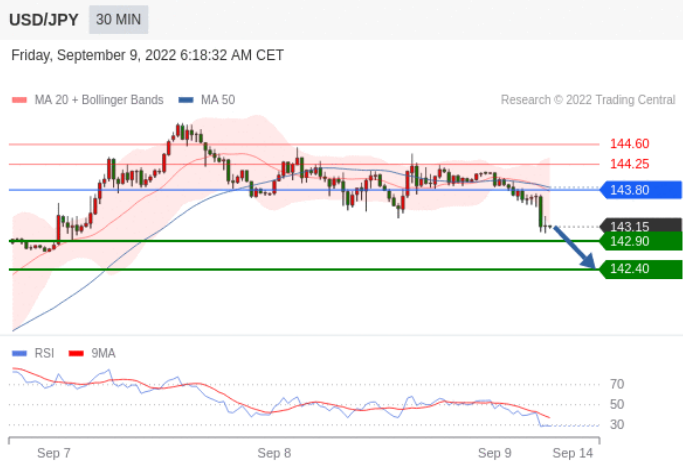Select the 144.60 resistance level label
Image resolution: width=683 pixels, height=469 pixels.
629,144
